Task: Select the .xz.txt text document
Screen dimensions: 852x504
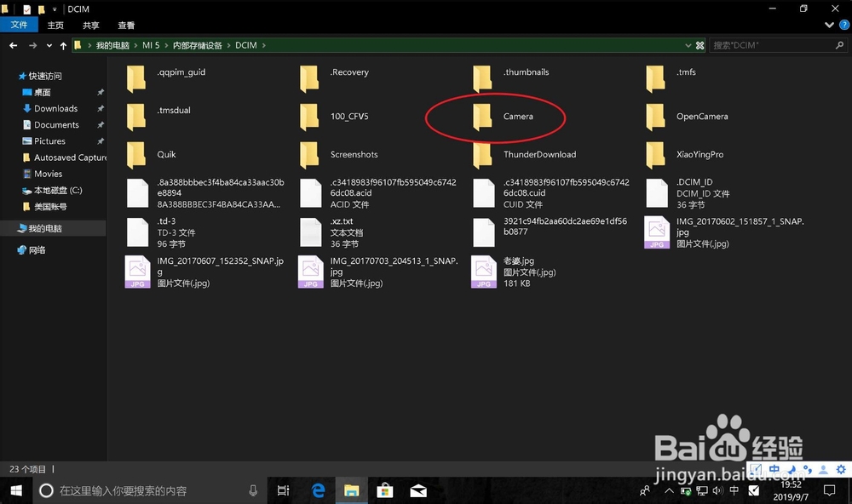Action: tap(331, 232)
